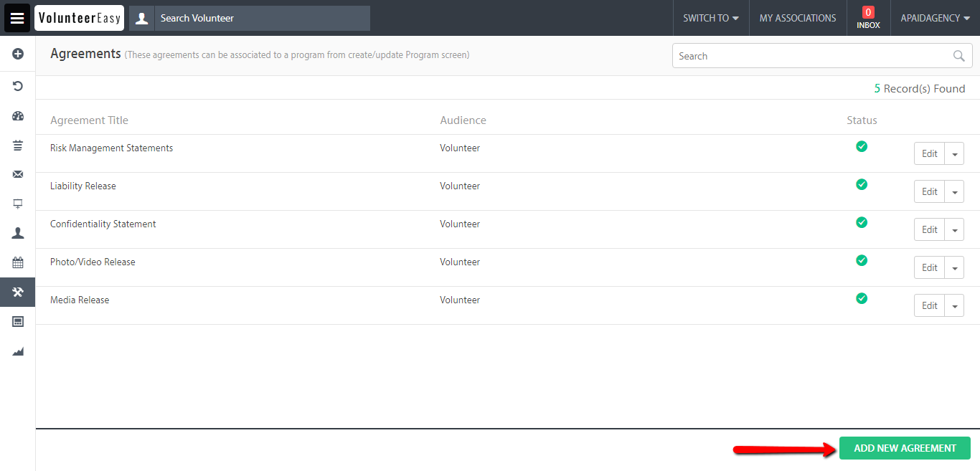
Task: Click the circular-arrow history icon in sidebar
Action: 18,86
